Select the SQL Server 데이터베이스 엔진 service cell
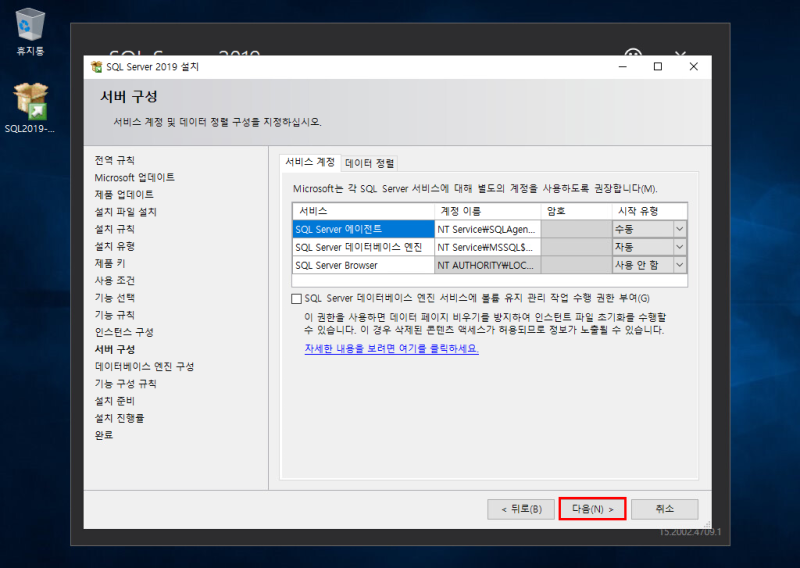Image resolution: width=800 pixels, height=568 pixels. 363,247
